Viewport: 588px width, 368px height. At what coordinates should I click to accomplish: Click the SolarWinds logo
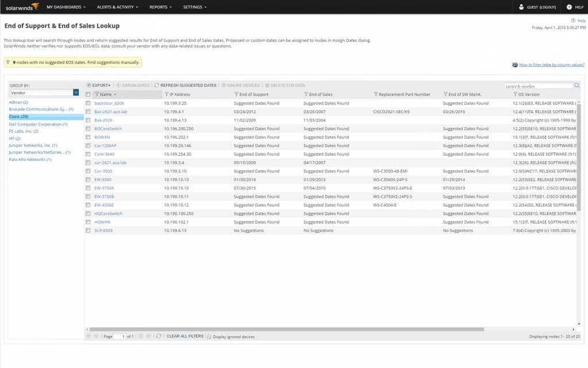(x=20, y=7)
